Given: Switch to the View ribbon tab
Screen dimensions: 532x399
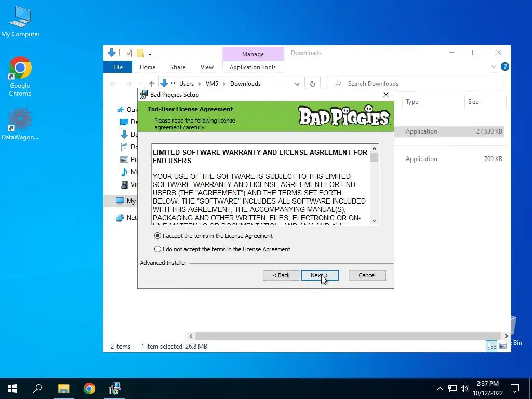Looking at the screenshot, I should pyautogui.click(x=207, y=67).
